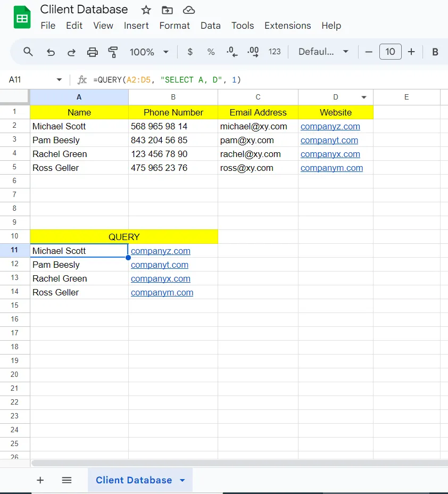The width and height of the screenshot is (448, 494).
Task: Select column C header
Action: click(x=258, y=97)
